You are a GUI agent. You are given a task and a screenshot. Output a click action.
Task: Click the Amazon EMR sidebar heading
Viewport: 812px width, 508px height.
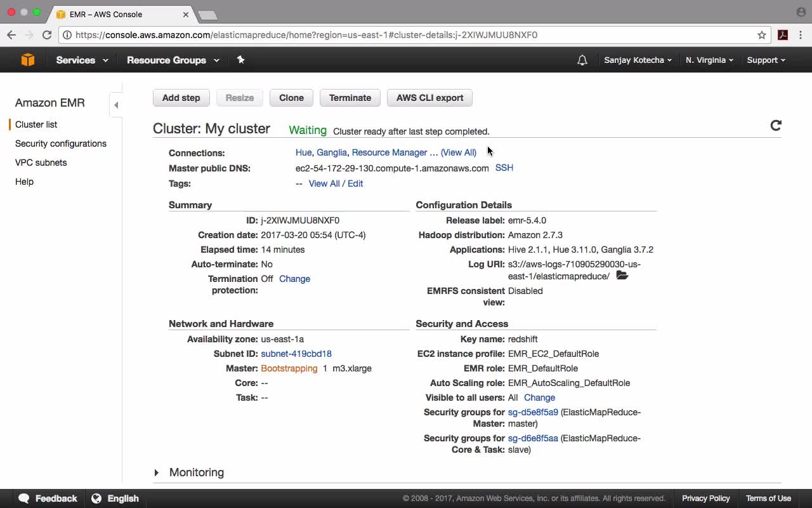click(50, 103)
